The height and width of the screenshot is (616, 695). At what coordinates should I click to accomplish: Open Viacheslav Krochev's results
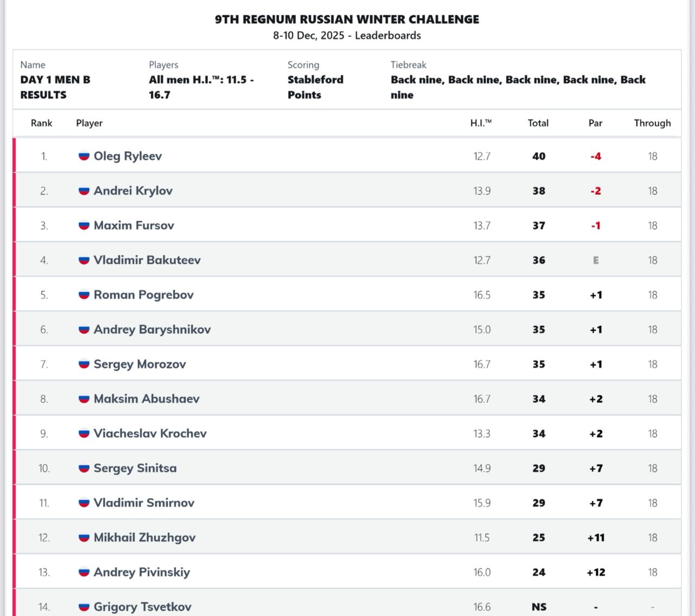click(150, 433)
